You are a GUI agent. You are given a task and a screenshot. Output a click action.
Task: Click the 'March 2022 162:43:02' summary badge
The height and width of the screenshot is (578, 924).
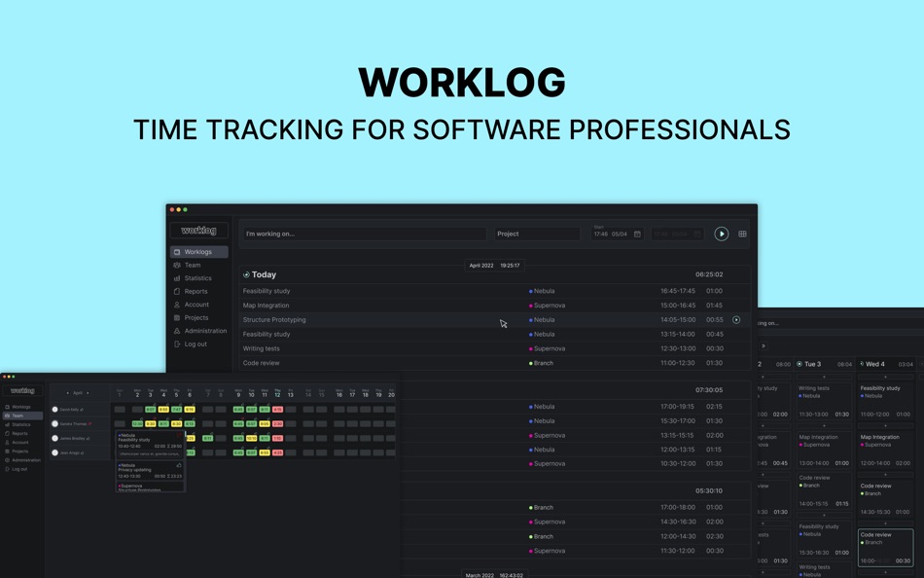pos(494,575)
